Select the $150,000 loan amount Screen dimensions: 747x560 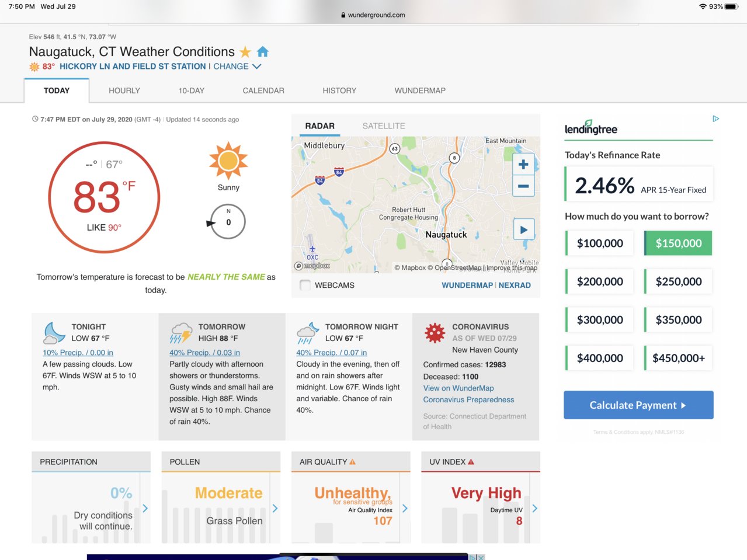678,243
